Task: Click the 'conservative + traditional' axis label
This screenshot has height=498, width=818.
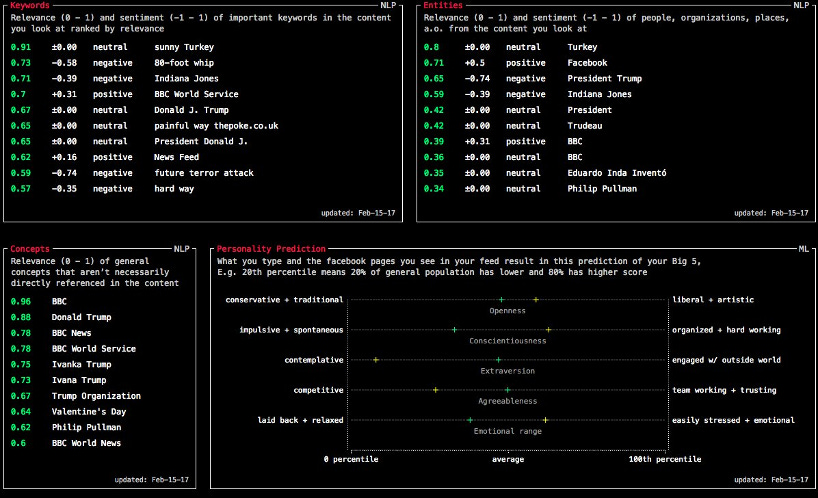Action: [x=284, y=300]
